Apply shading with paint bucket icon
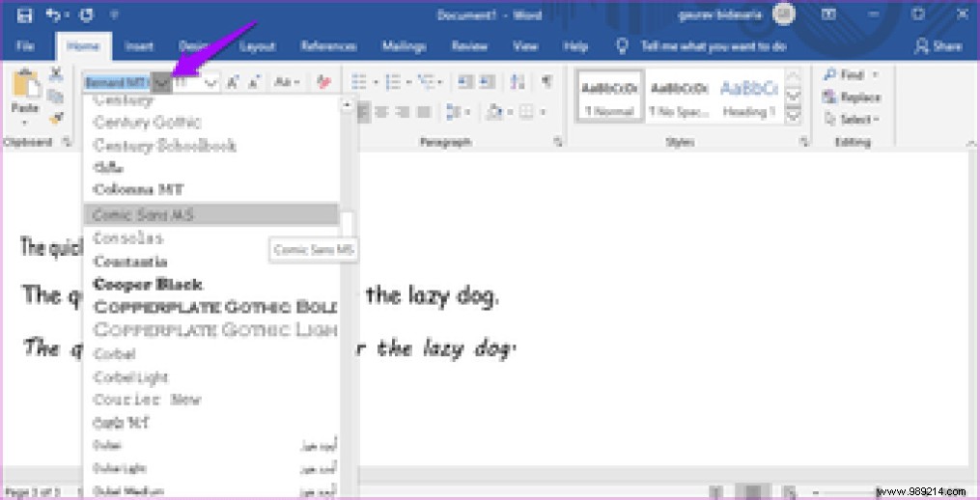The image size is (980, 500). [495, 113]
